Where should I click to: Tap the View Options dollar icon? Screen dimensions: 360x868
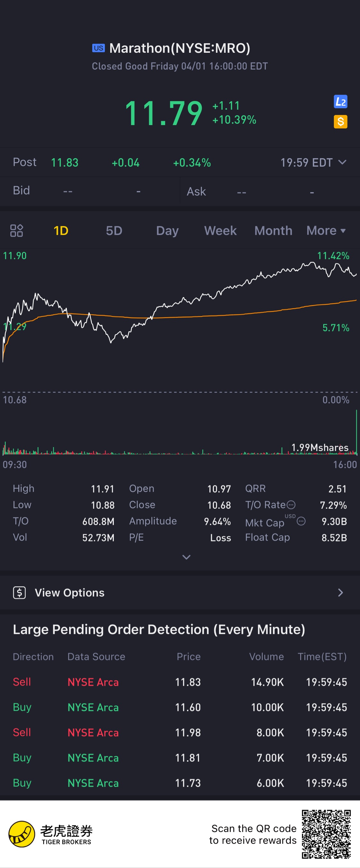coord(20,592)
